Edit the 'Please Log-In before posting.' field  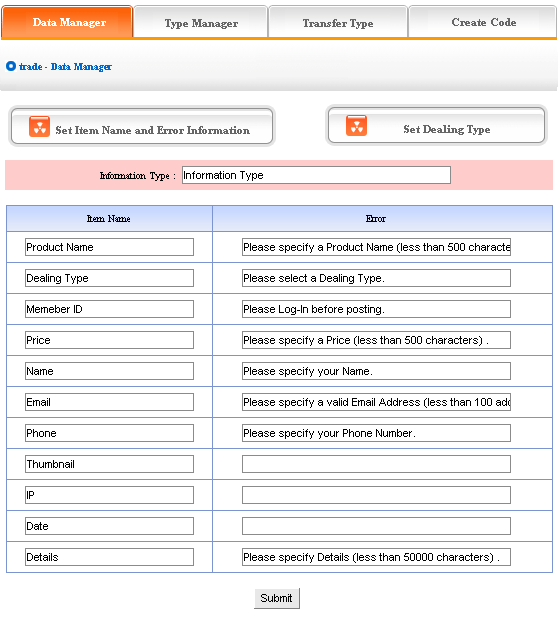coord(376,309)
